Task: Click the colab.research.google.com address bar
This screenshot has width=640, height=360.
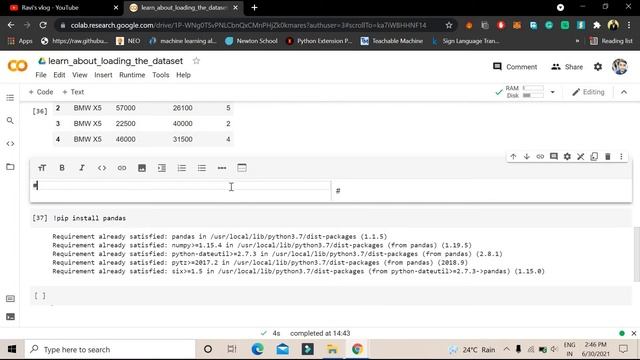Action: click(249, 25)
